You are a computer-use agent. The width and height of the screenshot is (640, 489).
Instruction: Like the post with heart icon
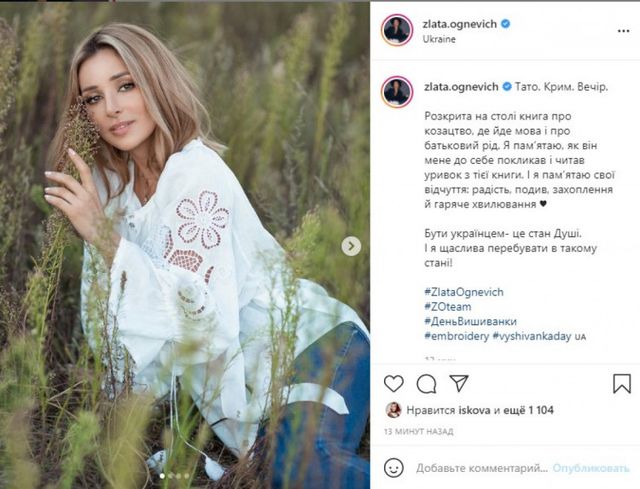394,383
